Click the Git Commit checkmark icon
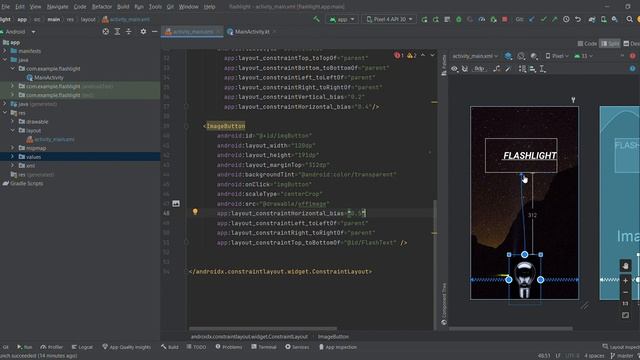Screen dimensions: 640x360 tap(543, 19)
